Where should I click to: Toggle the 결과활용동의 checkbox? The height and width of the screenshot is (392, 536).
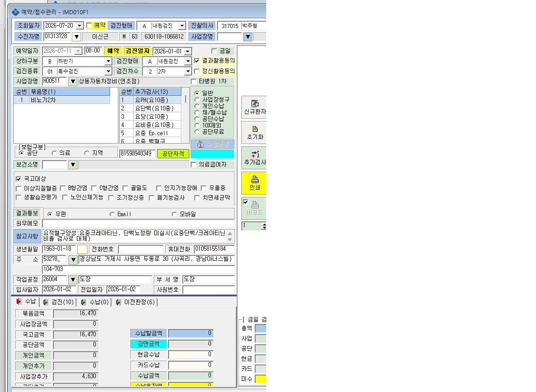[197, 61]
